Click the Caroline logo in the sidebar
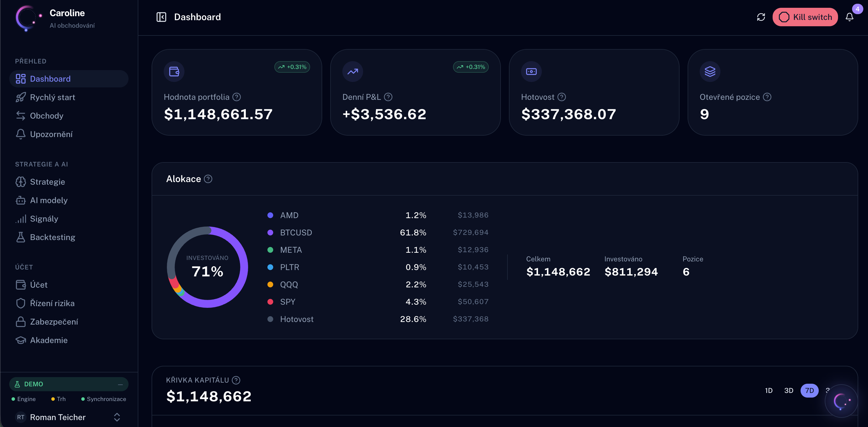The image size is (868, 427). 28,18
